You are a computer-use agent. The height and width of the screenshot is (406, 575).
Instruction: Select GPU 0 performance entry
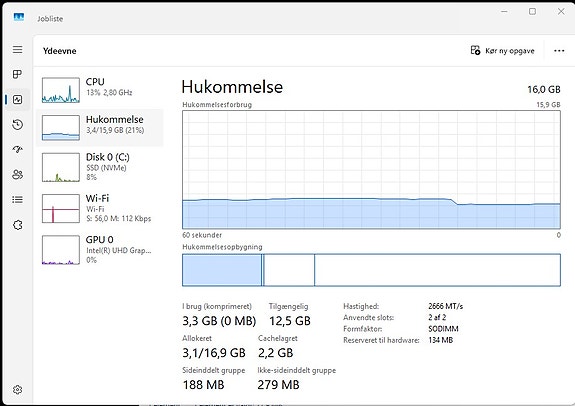pos(100,250)
